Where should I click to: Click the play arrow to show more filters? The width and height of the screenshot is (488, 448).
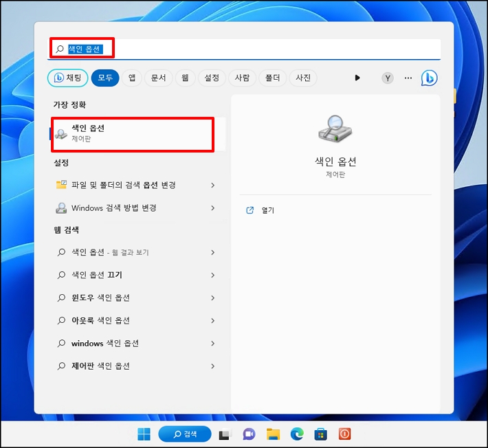pos(357,78)
